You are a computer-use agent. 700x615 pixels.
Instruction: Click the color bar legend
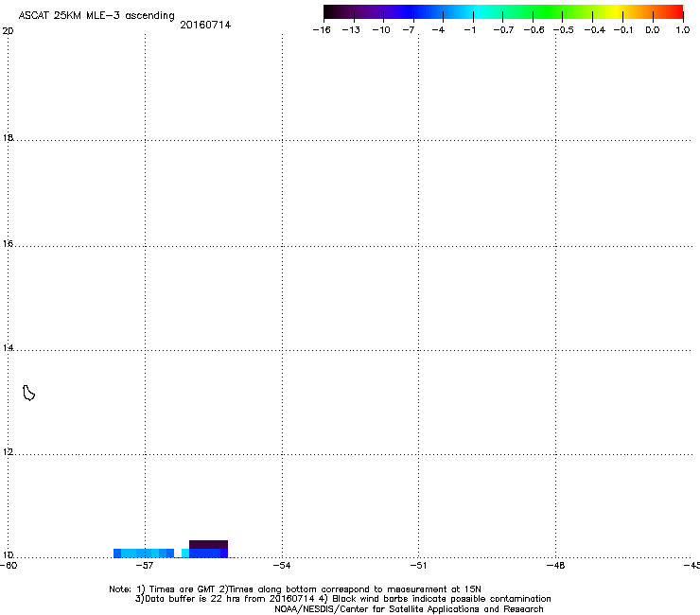coord(503,12)
